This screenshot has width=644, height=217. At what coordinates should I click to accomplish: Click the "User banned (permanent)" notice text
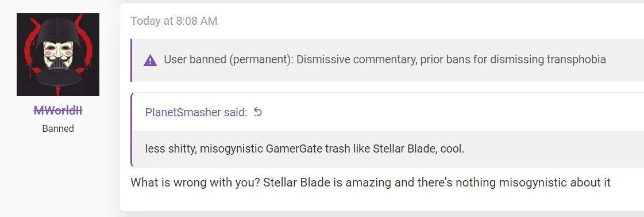(228, 60)
